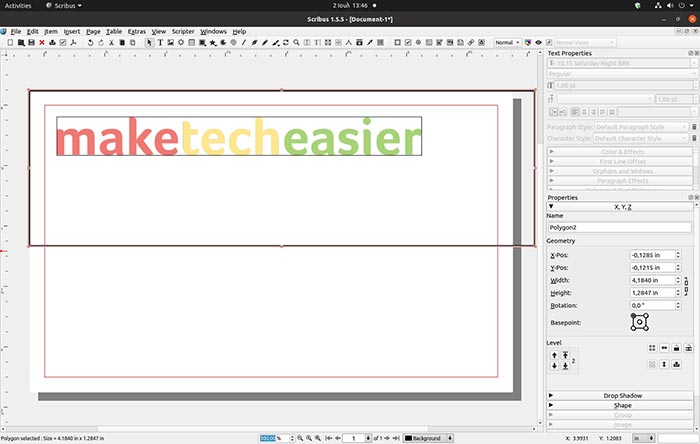Select the Text Frame tool
This screenshot has height=444, width=700.
[160, 42]
